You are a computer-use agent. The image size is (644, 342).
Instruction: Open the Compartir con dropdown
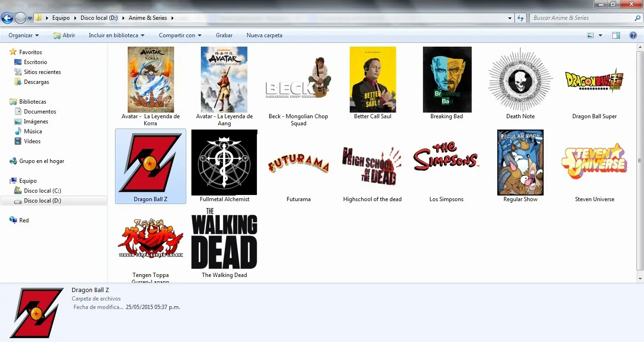click(x=180, y=35)
